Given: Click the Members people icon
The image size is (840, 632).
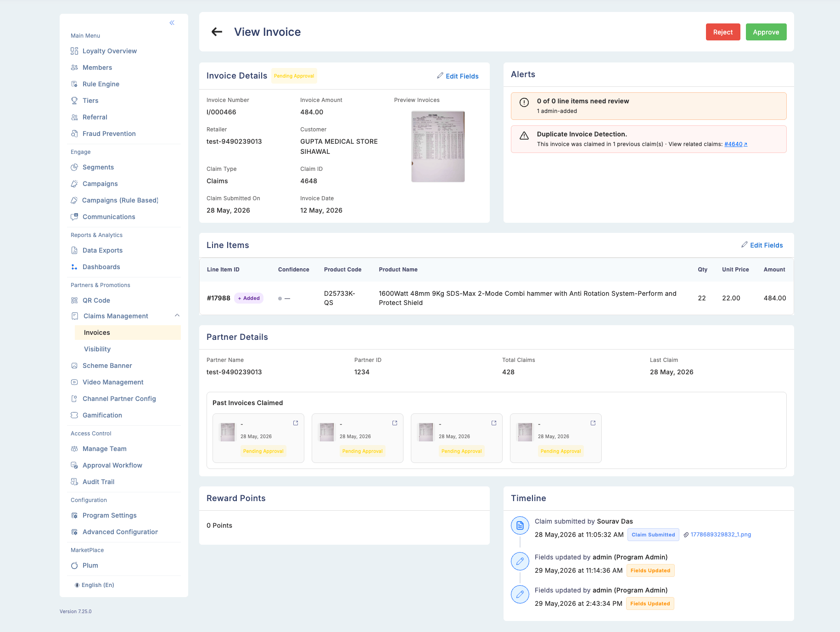Looking at the screenshot, I should tap(74, 68).
